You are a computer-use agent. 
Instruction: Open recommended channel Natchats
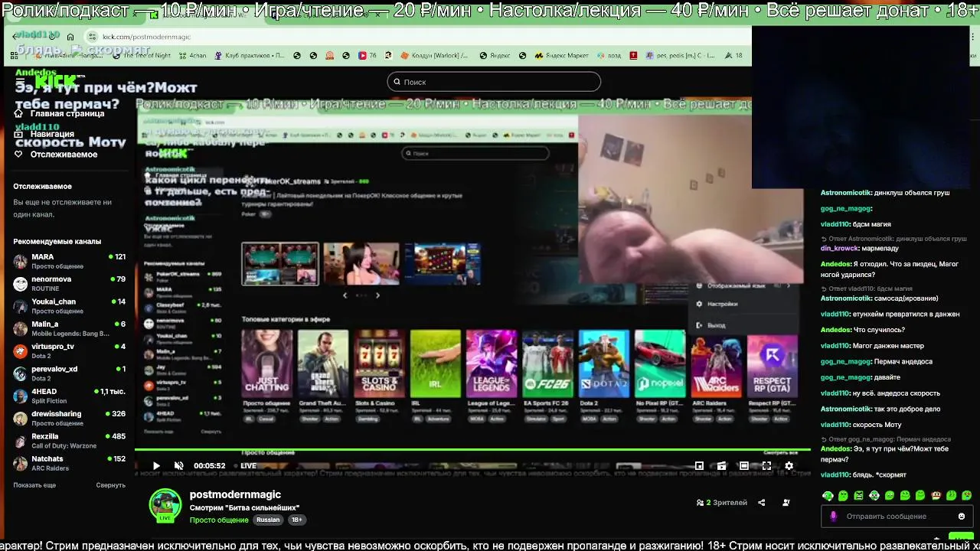pyautogui.click(x=69, y=463)
